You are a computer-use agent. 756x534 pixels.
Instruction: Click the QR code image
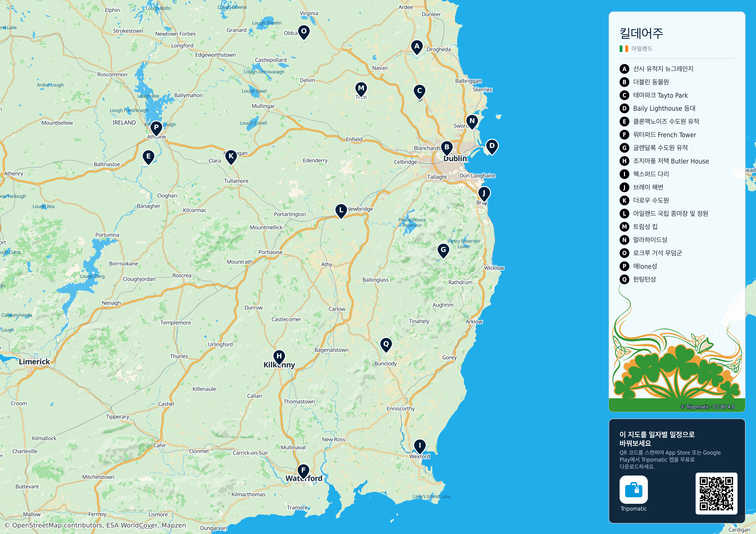click(716, 494)
